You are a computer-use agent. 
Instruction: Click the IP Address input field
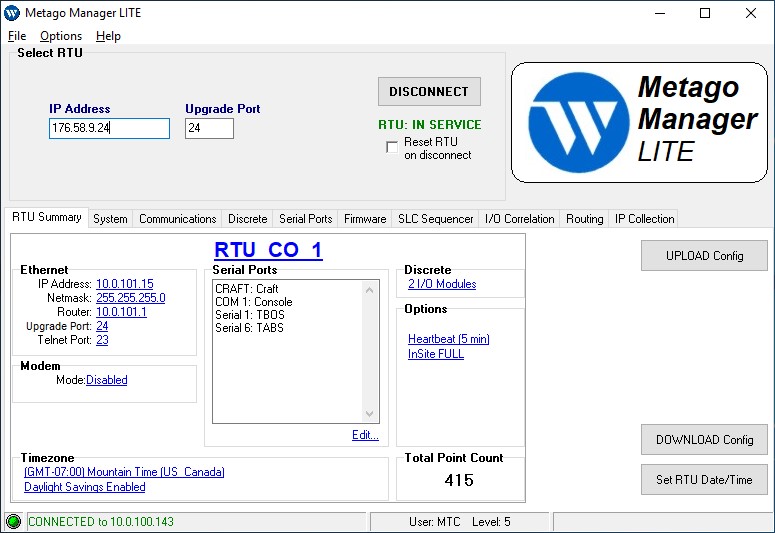(x=109, y=129)
